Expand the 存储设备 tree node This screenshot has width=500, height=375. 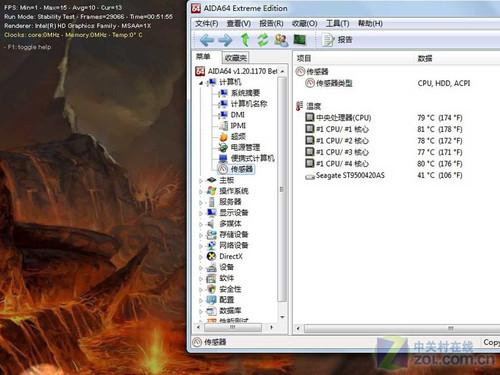(x=201, y=235)
